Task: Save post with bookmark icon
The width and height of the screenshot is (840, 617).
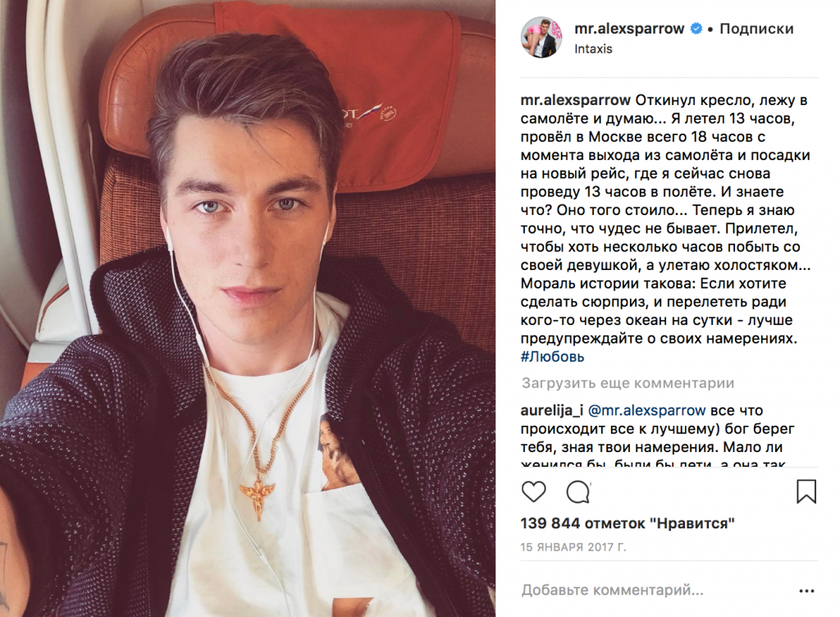Action: pyautogui.click(x=806, y=491)
